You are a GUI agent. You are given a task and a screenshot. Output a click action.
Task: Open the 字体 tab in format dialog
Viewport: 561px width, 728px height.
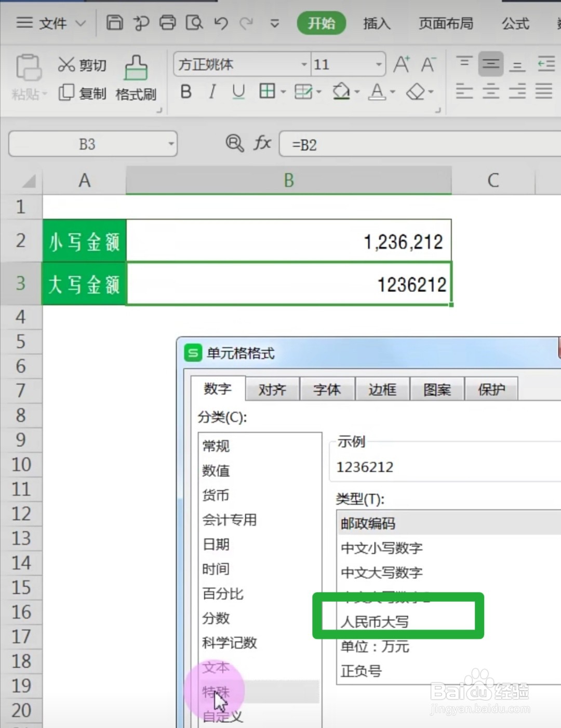327,389
